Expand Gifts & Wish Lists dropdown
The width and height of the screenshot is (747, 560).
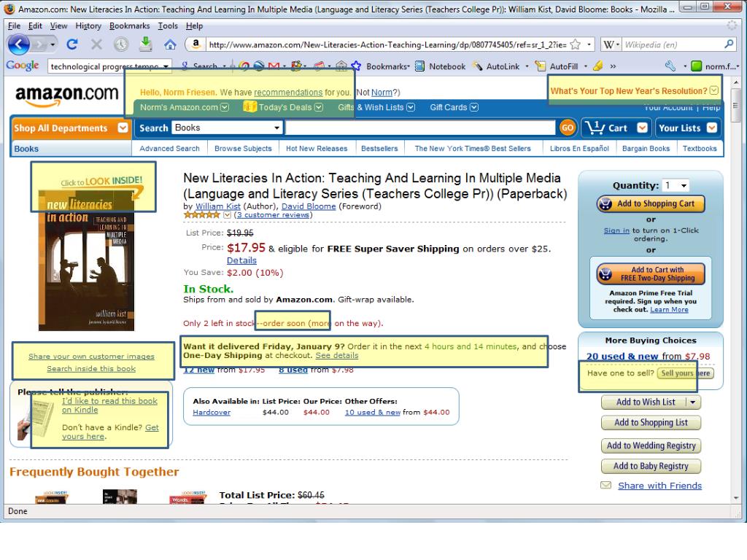click(411, 107)
